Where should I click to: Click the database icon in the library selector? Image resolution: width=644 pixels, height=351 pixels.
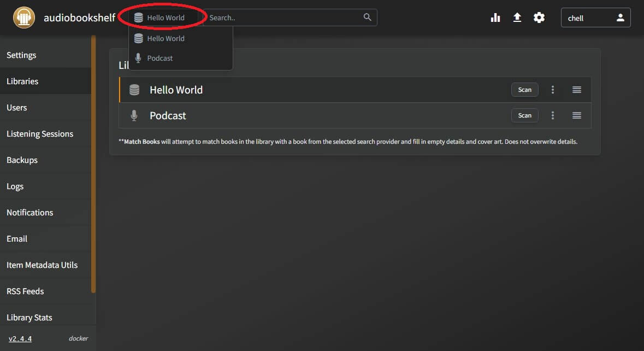(138, 17)
